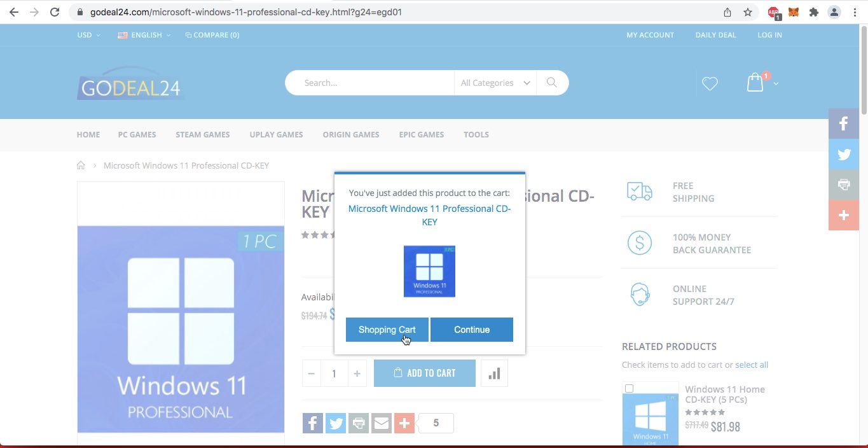868x448 pixels.
Task: Open the wishlist heart icon
Action: click(710, 83)
